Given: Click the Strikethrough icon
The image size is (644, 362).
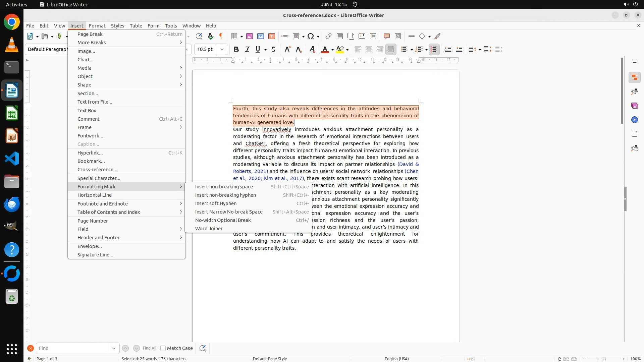Looking at the screenshot, I should (273, 49).
